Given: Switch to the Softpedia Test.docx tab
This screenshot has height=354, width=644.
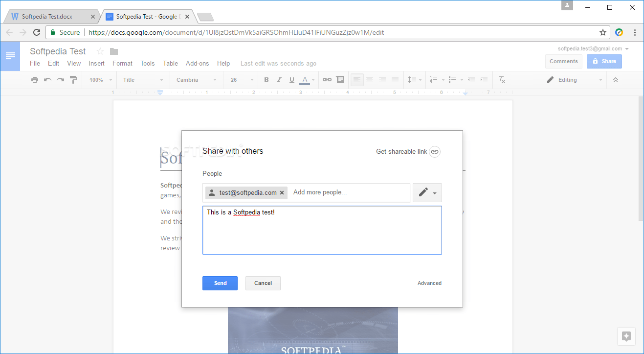Looking at the screenshot, I should tap(49, 16).
